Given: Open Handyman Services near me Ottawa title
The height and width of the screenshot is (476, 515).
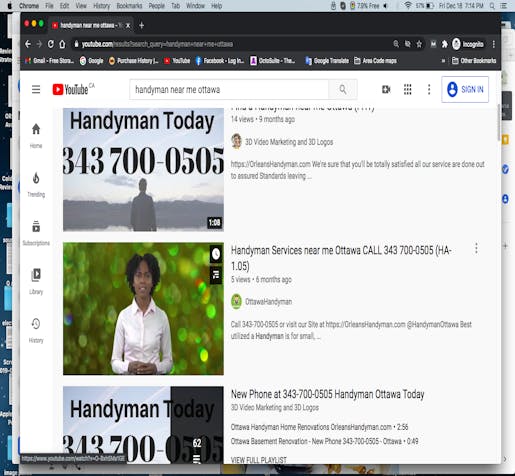Looking at the screenshot, I should pyautogui.click(x=341, y=258).
